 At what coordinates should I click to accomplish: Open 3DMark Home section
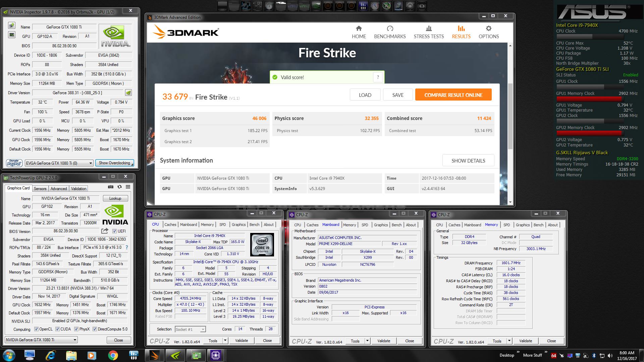(x=359, y=32)
